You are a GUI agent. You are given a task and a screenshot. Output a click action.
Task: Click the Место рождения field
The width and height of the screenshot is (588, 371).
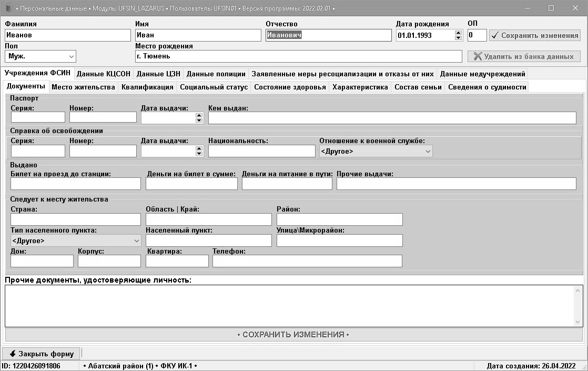tap(299, 56)
